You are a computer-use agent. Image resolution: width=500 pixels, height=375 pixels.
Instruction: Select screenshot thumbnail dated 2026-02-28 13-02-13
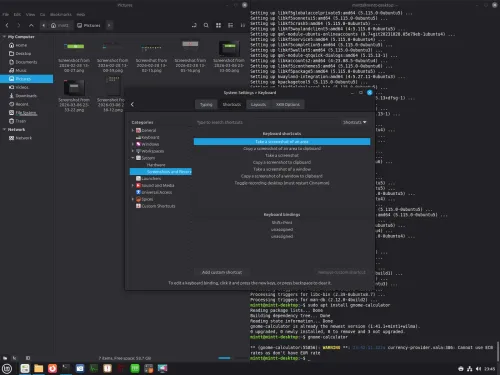151,56
